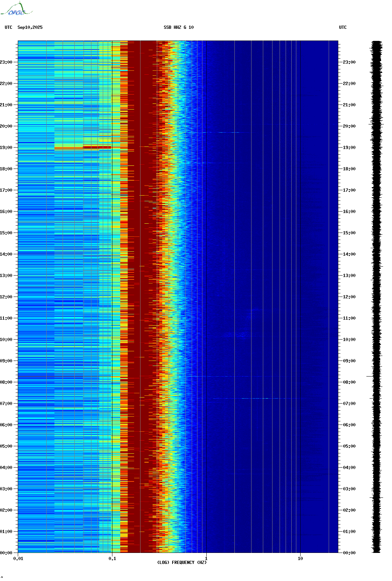Viewport: 392px width, 581px height.
Task: Click the '0.1' frequency axis label
Action: pyautogui.click(x=112, y=559)
